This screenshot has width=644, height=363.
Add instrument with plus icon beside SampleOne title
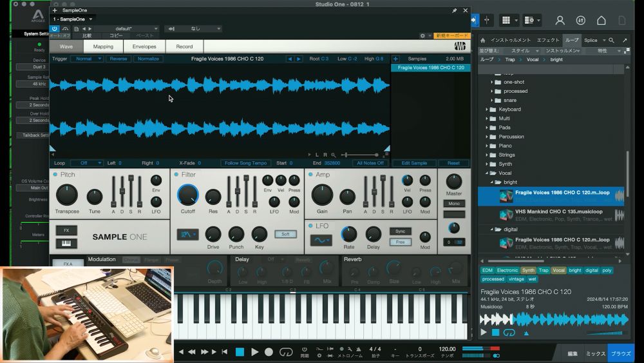(55, 10)
